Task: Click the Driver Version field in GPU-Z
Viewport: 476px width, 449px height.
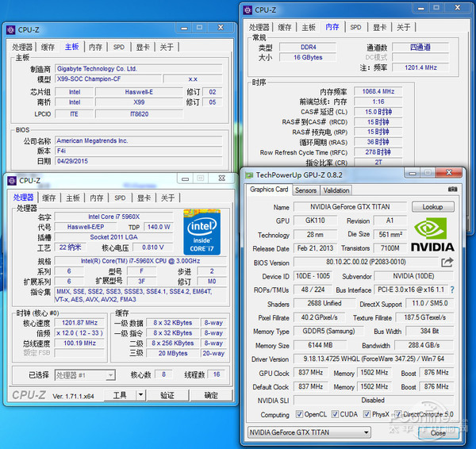Action: pyautogui.click(x=374, y=359)
